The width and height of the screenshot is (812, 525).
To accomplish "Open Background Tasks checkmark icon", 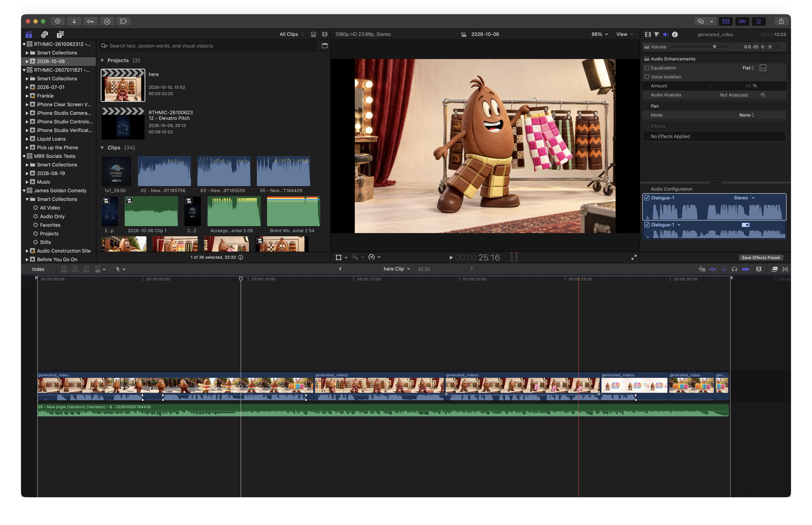I will (x=107, y=21).
